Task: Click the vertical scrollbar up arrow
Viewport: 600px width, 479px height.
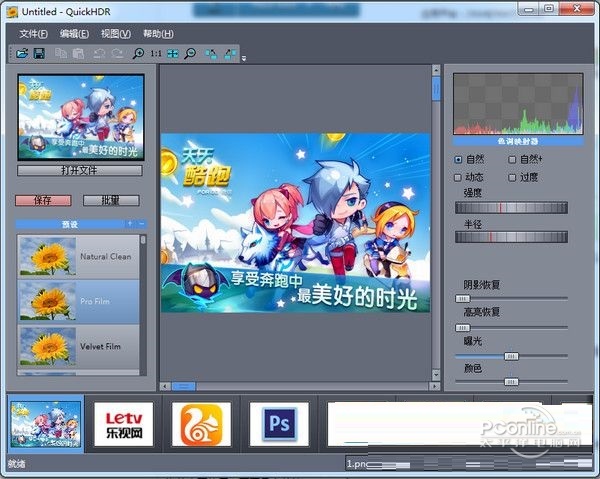Action: click(436, 70)
